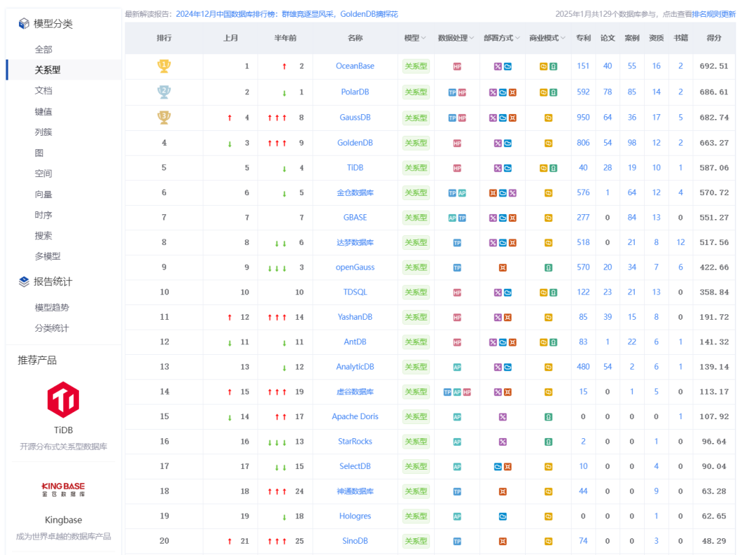Click the deployment icon in the StarRocks row
The width and height of the screenshot is (756, 555).
(503, 442)
